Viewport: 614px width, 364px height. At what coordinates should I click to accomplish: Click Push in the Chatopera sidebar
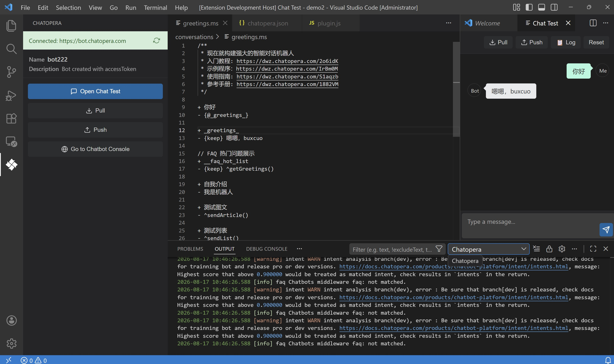pos(95,130)
